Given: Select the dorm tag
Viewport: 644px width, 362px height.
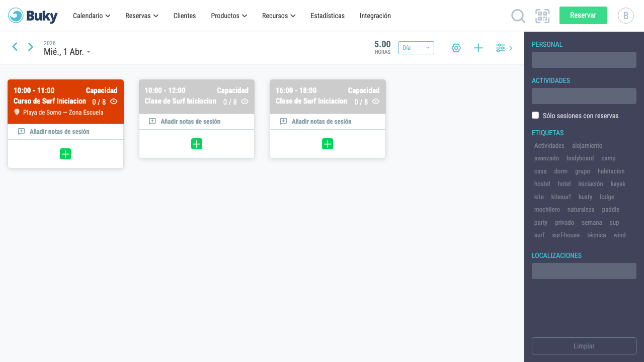Looking at the screenshot, I should click(x=561, y=171).
